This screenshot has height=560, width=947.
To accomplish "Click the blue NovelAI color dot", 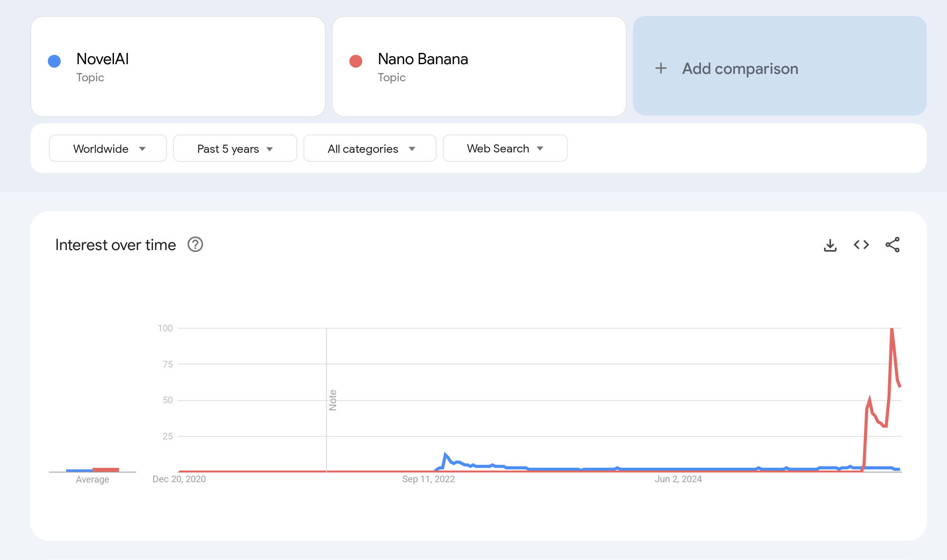I will [54, 61].
